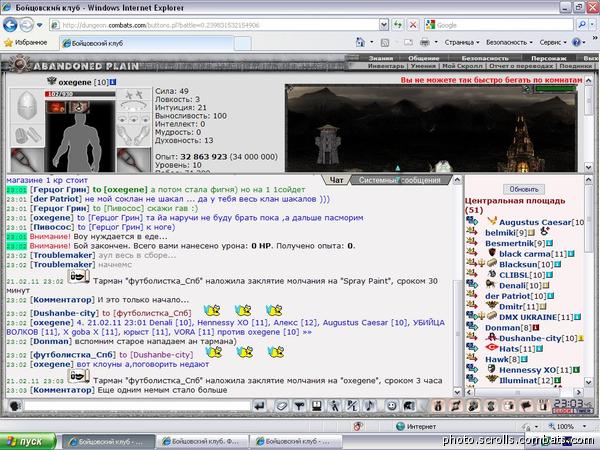Click the chat panel scroll-down arrow

[457, 392]
